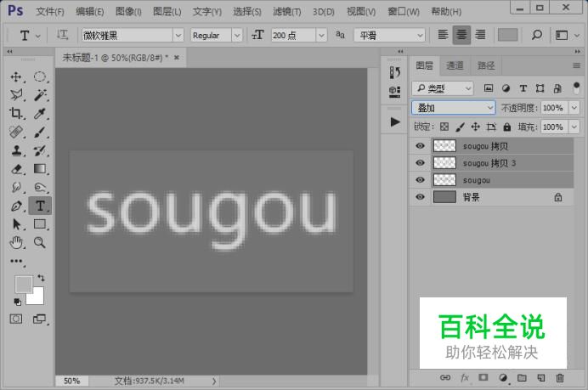Select the Crop tool
Viewport: 588px width, 390px height.
pyautogui.click(x=16, y=113)
